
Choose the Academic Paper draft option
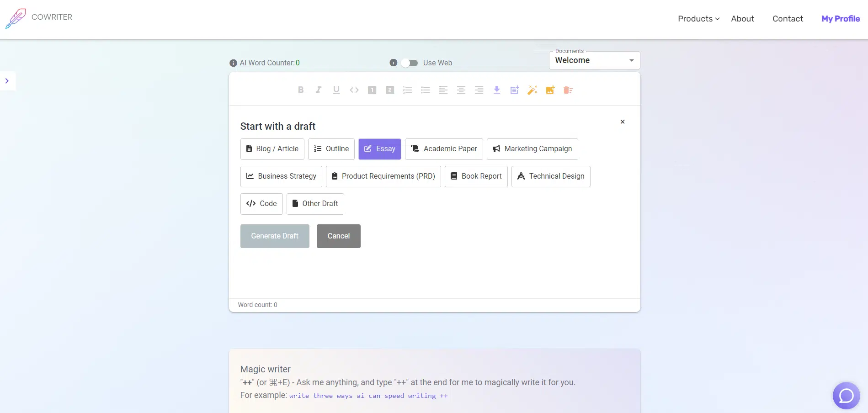click(444, 149)
